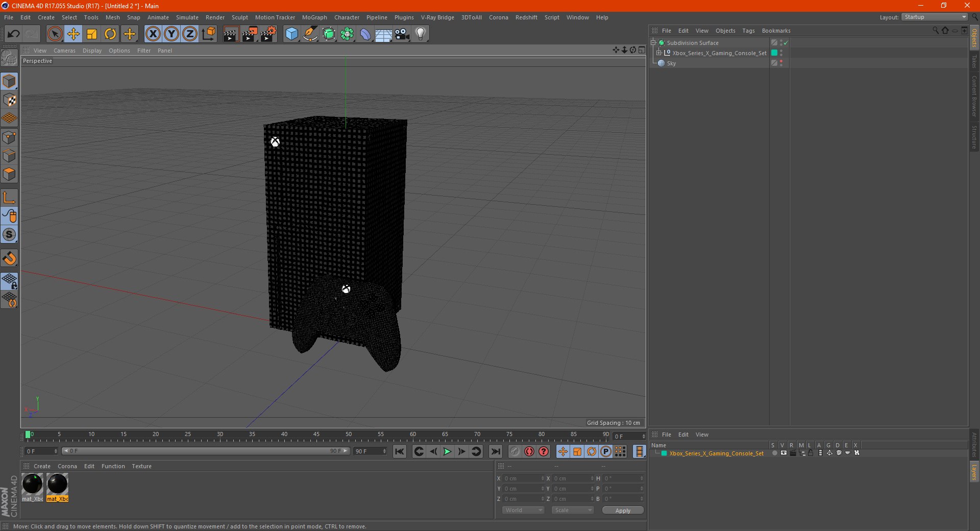Screen dimensions: 980x531
Task: Toggle Locked Workplane icon
Action: (9, 281)
